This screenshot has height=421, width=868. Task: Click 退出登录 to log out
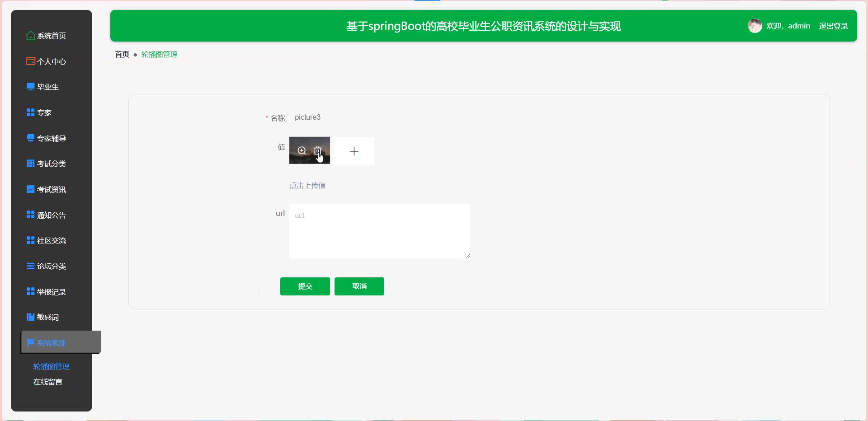[x=833, y=26]
